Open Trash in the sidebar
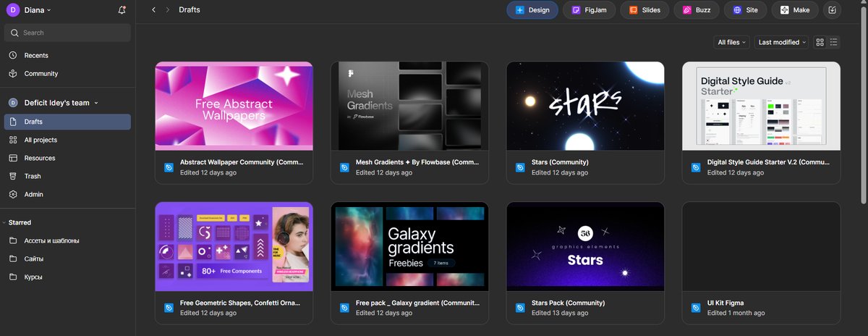Screen dimensions: 868x336 (x=67, y=176)
